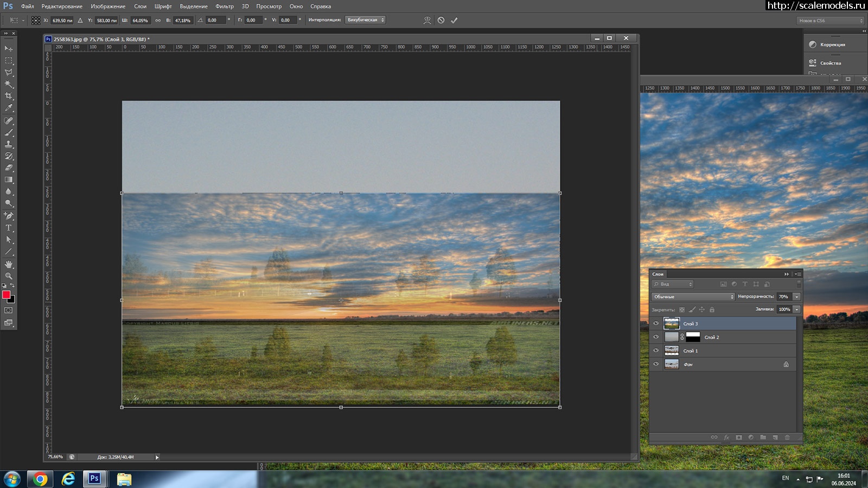This screenshot has width=868, height=488.
Task: Click the delete layer trash button
Action: coord(787,437)
